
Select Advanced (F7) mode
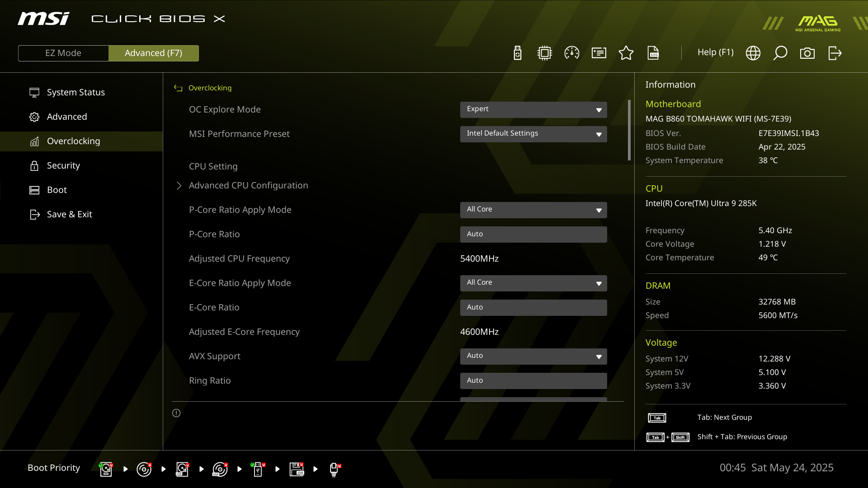[153, 53]
